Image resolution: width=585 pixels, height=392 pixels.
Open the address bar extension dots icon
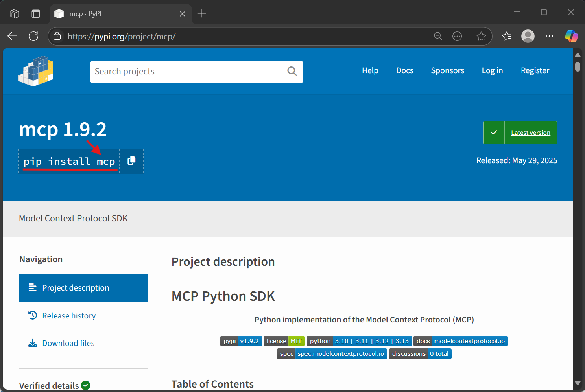(457, 36)
